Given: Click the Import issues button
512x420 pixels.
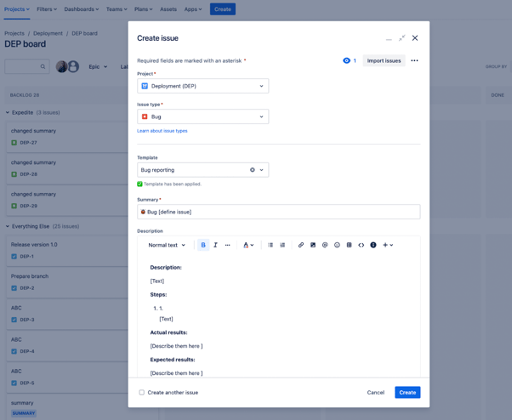Looking at the screenshot, I should click(384, 60).
